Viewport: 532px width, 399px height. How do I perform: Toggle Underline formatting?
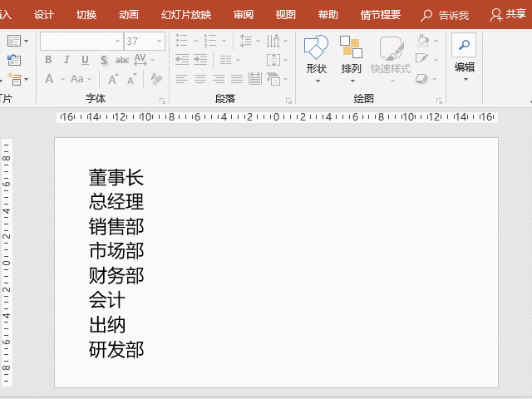click(85, 60)
